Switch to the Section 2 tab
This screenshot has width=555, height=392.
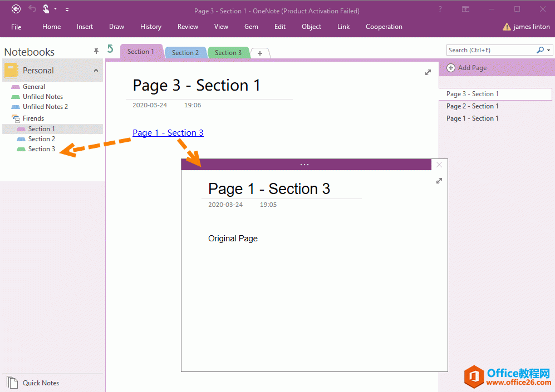(x=185, y=53)
